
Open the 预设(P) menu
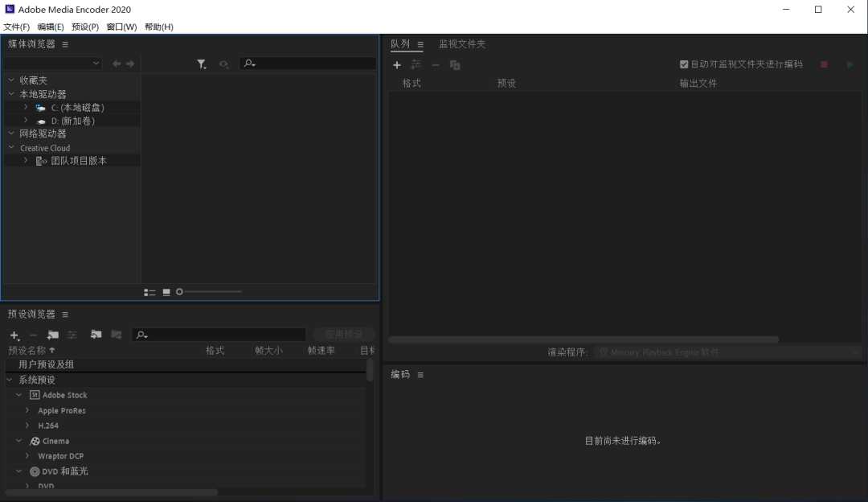pos(85,27)
